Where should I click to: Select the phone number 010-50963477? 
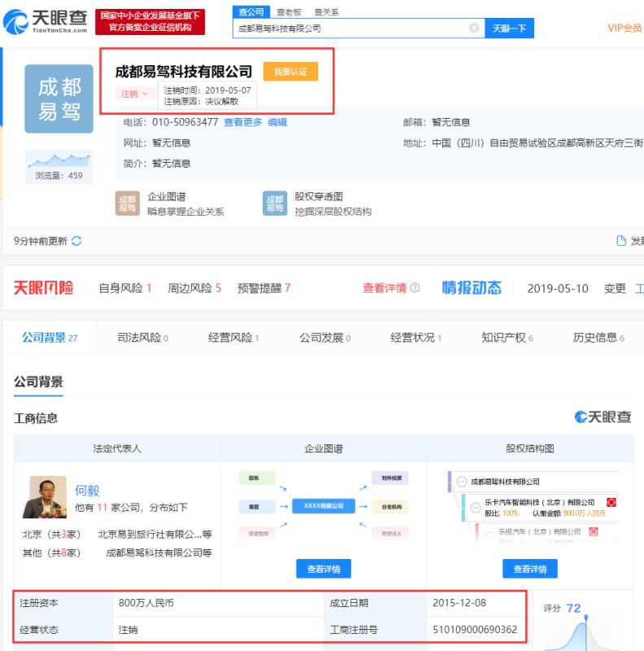185,122
